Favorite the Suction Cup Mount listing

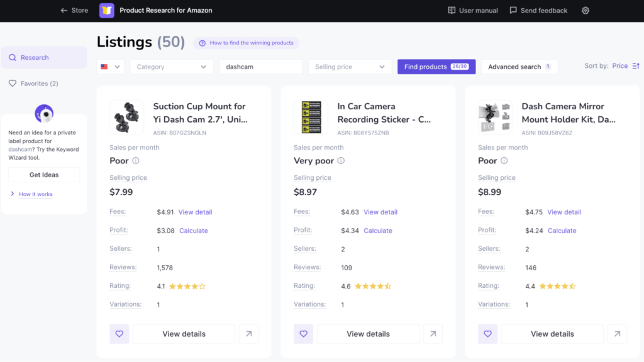[119, 334]
